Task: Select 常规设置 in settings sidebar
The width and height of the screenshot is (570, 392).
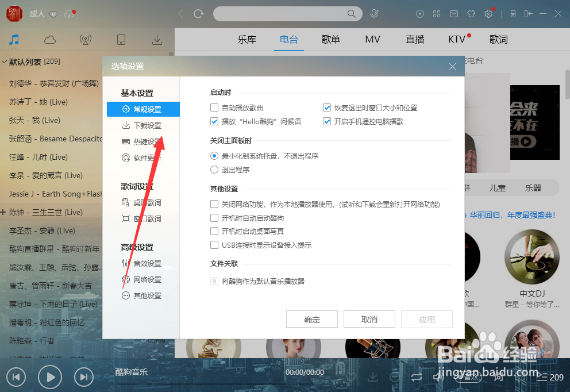Action: click(143, 109)
